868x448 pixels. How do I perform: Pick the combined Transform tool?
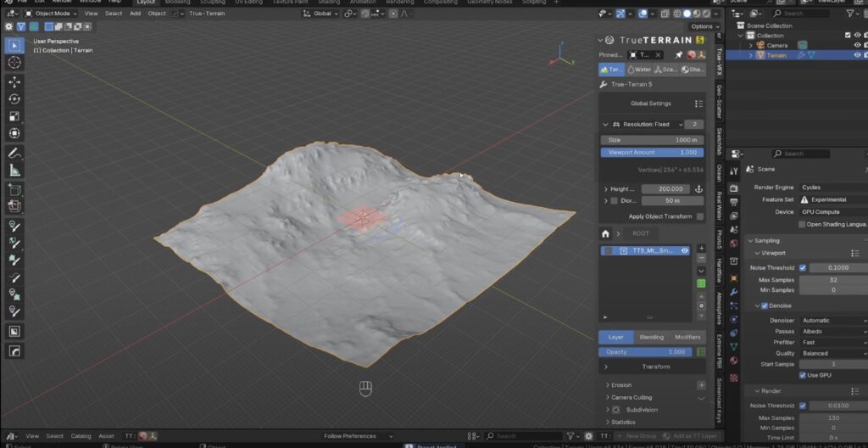[x=14, y=133]
